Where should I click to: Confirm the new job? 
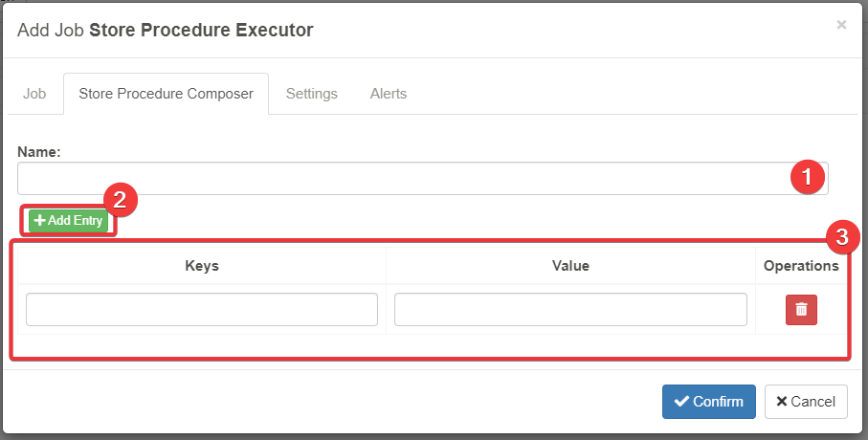(x=708, y=402)
